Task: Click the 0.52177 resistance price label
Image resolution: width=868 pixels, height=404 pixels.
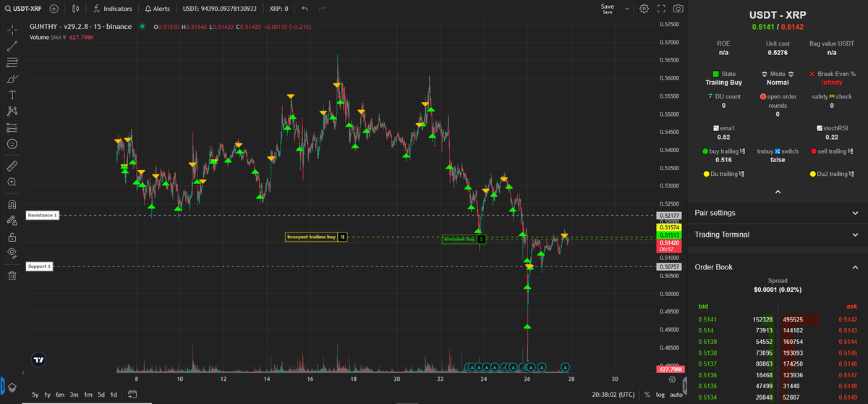Action: pyautogui.click(x=669, y=216)
